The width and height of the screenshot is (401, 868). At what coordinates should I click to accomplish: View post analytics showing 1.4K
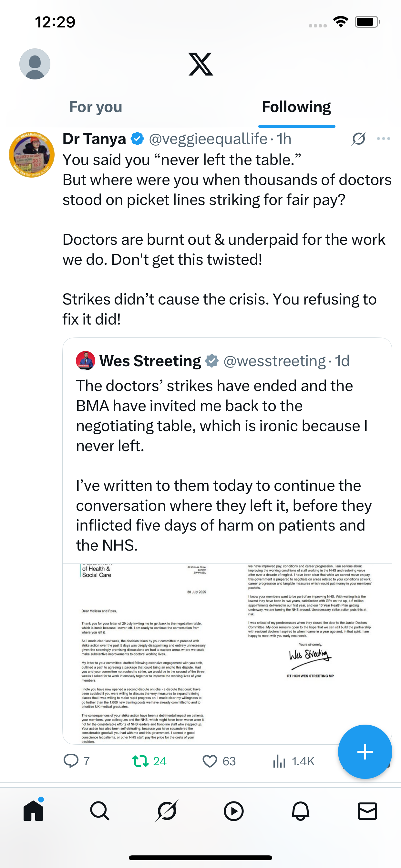click(x=293, y=761)
